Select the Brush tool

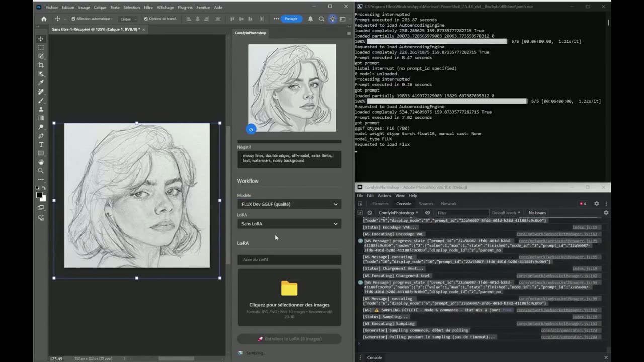(x=41, y=100)
